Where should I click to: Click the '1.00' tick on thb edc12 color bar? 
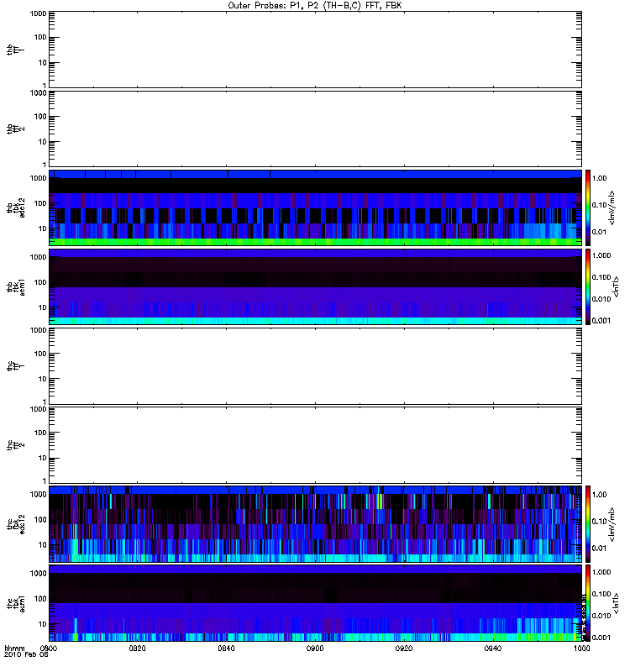click(x=599, y=178)
